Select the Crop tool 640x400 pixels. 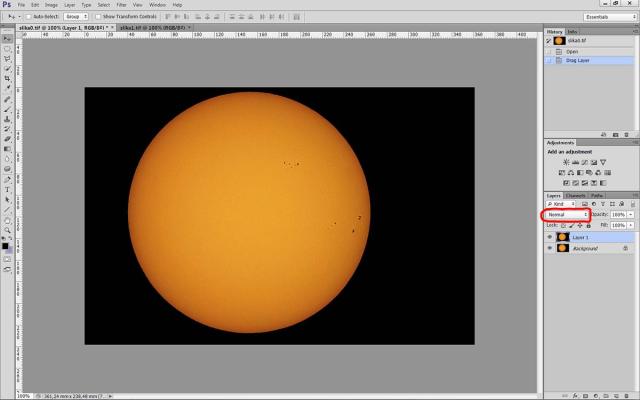click(x=7, y=78)
